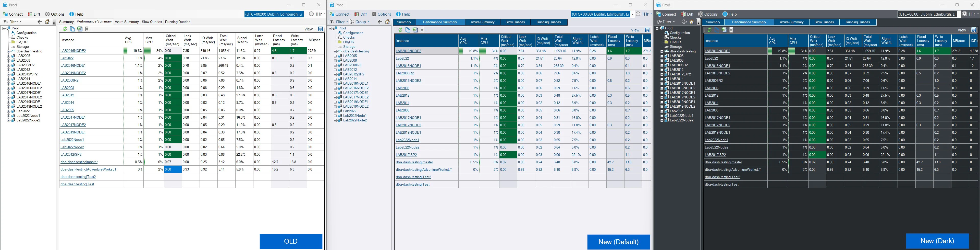Image resolution: width=980 pixels, height=250 pixels.
Task: Click save view icon in dark-theme window
Action: tap(974, 30)
